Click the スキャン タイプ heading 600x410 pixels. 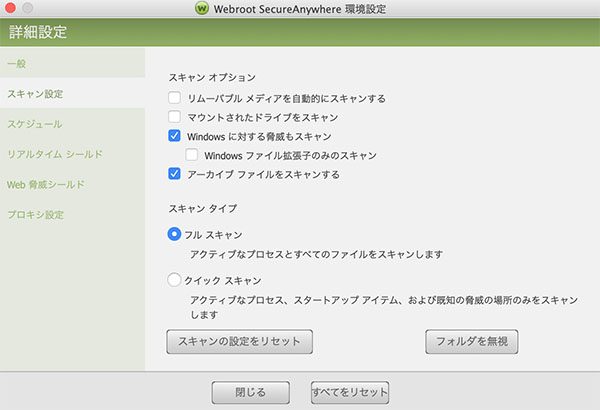(x=203, y=208)
